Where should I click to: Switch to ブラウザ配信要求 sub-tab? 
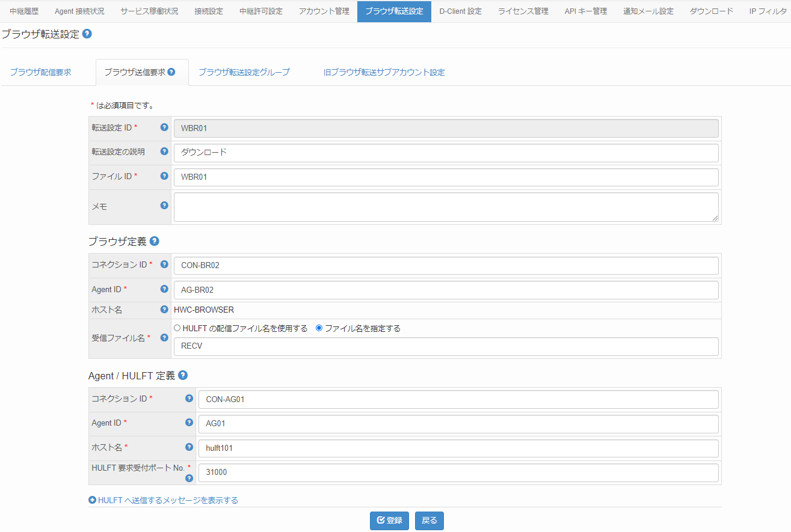40,72
